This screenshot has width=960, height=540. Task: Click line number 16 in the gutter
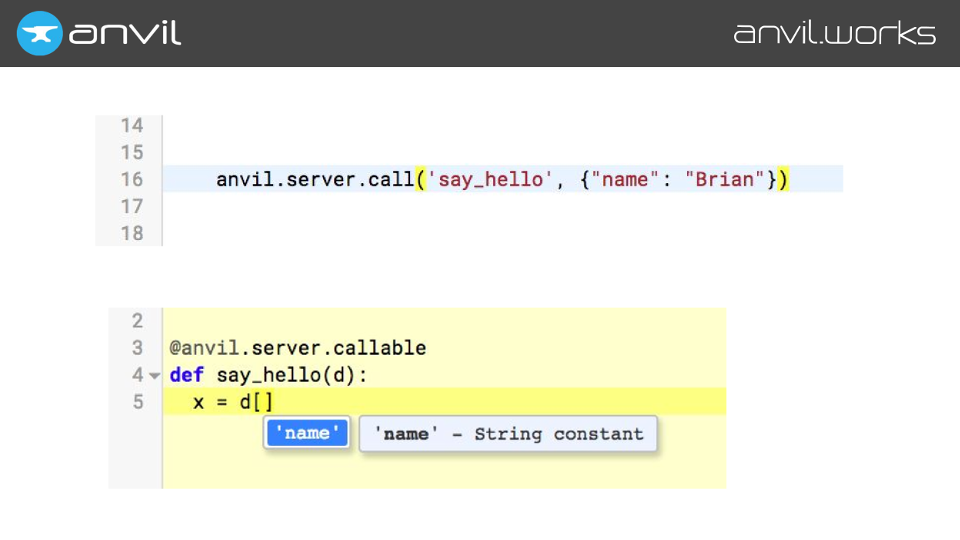(131, 180)
